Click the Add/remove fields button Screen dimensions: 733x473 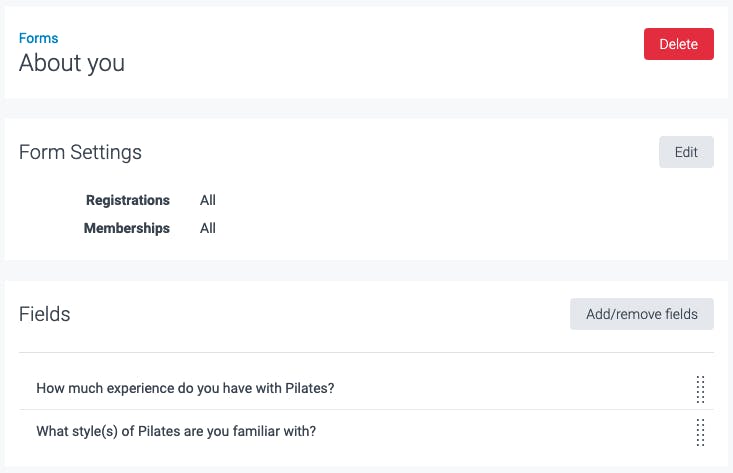point(642,314)
